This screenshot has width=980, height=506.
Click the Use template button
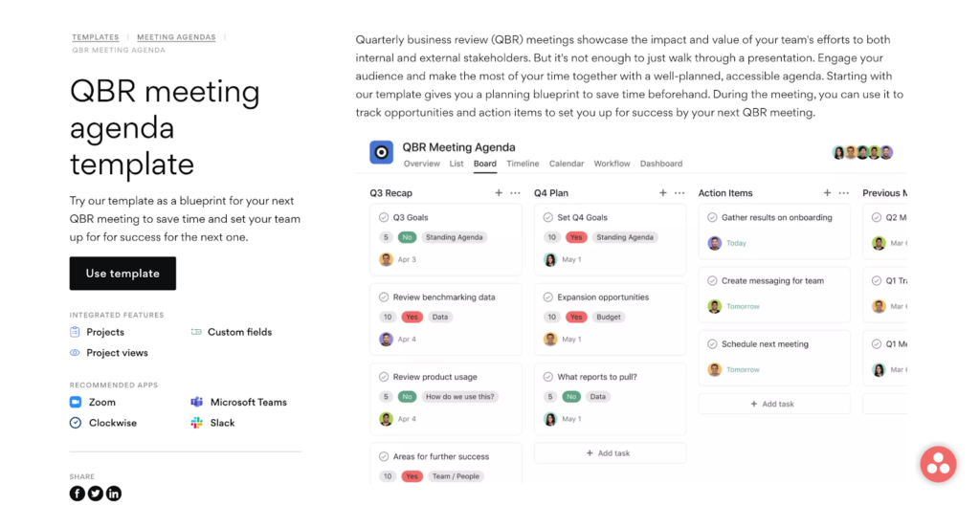click(x=122, y=274)
